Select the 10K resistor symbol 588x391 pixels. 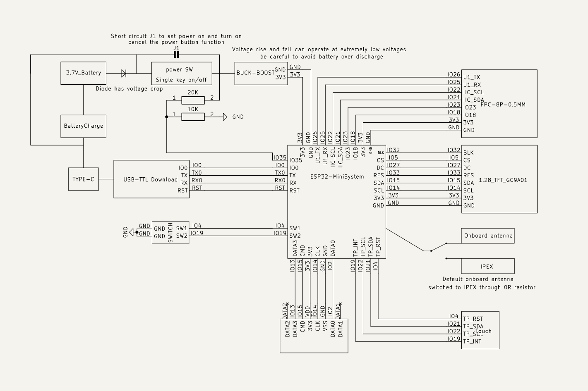click(x=193, y=117)
